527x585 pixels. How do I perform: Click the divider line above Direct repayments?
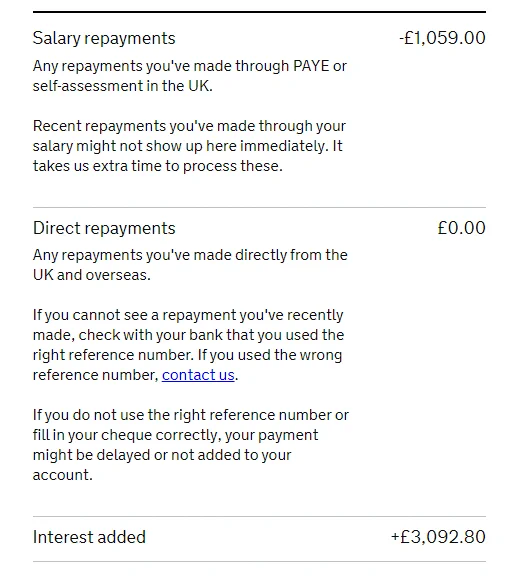pyautogui.click(x=259, y=207)
